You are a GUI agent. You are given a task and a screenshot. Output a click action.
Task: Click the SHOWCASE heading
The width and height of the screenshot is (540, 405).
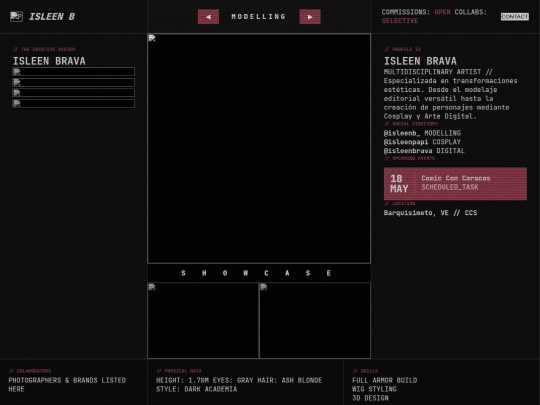click(x=256, y=273)
